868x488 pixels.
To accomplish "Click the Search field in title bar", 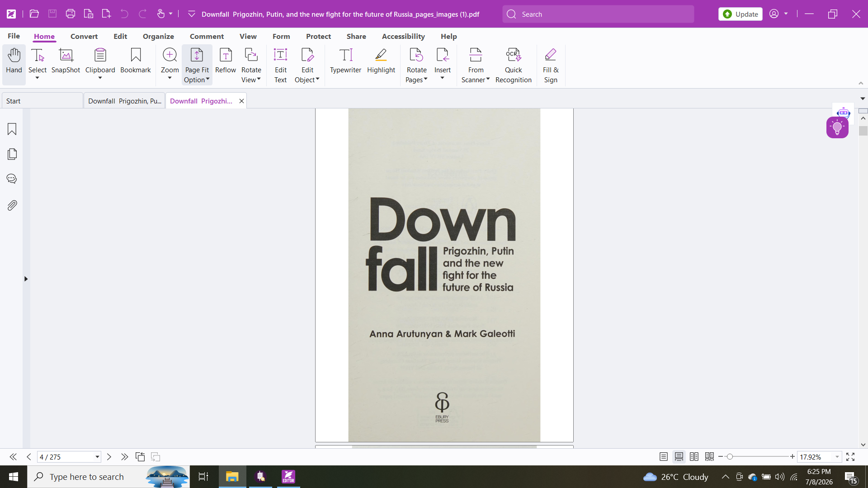I will (x=598, y=14).
